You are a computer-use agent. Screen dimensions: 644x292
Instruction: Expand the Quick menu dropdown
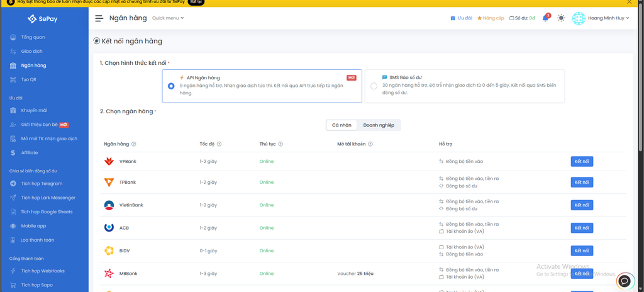[x=168, y=18]
